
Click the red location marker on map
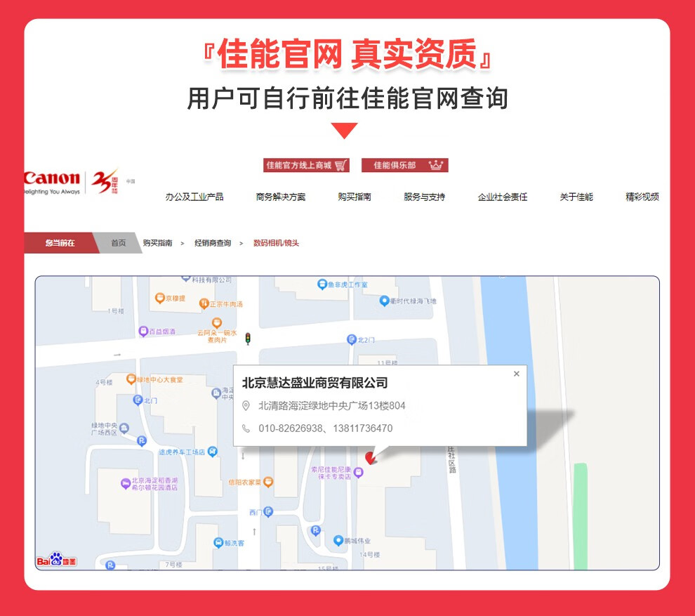370,457
